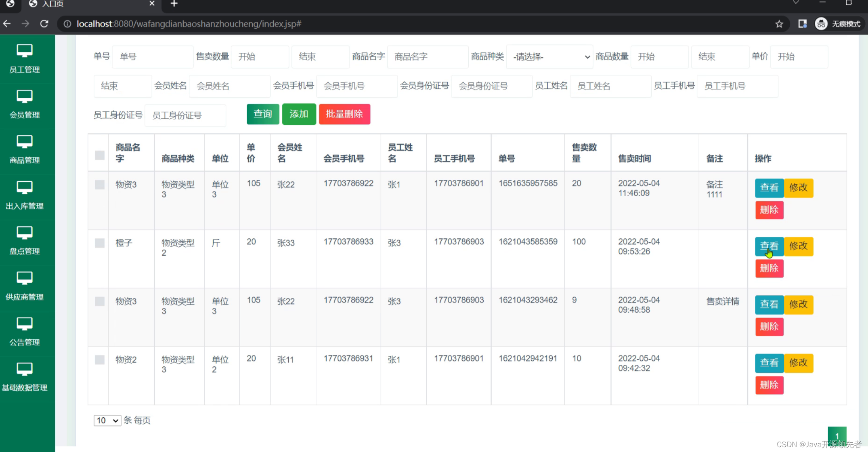
Task: Open the browser side panel icon
Action: (x=803, y=24)
